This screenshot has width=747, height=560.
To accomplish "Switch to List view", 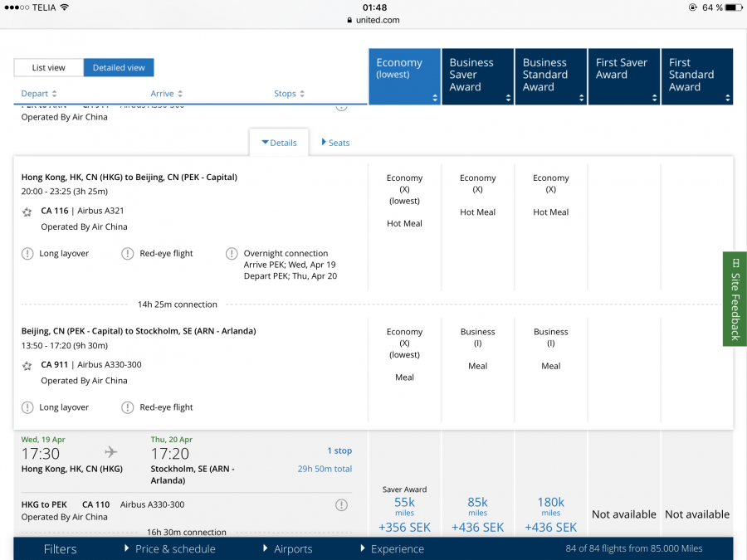I will tap(49, 68).
